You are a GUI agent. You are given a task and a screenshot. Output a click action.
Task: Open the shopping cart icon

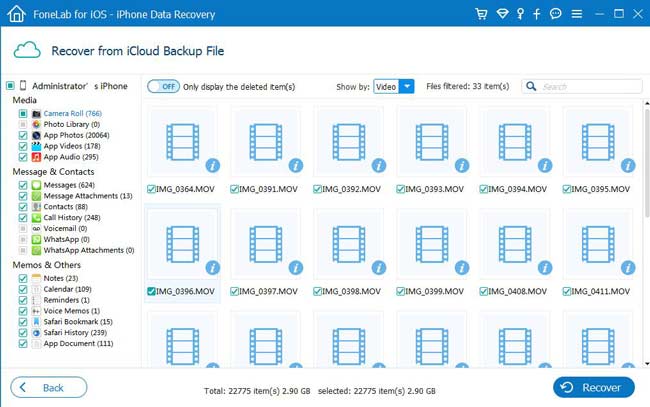click(x=481, y=14)
